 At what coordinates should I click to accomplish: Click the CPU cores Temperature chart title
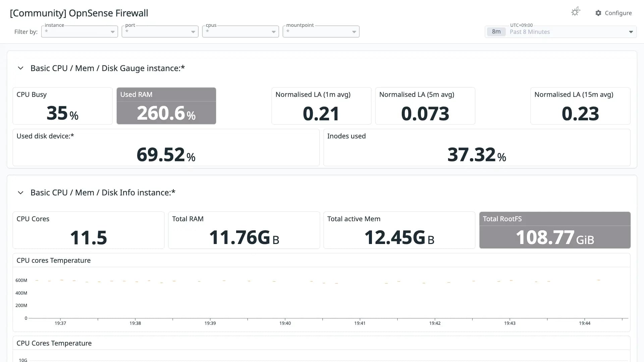coord(54,260)
